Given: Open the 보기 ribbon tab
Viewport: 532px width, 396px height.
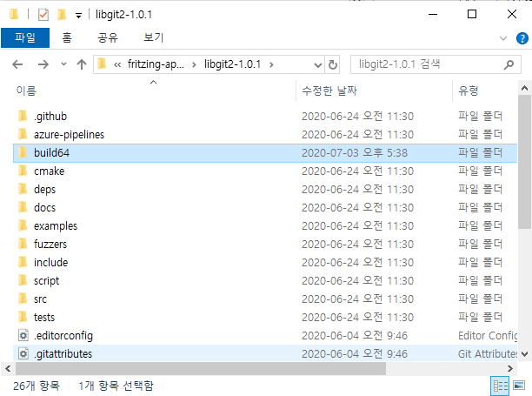Looking at the screenshot, I should (154, 37).
